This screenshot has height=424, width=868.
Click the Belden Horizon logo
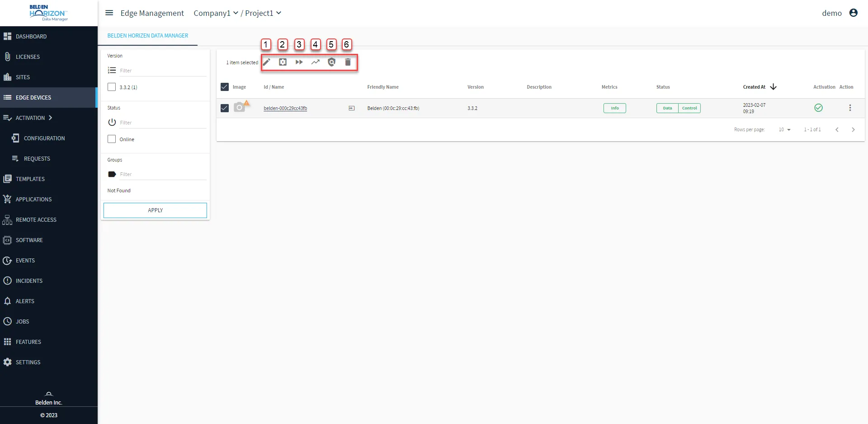coord(49,13)
